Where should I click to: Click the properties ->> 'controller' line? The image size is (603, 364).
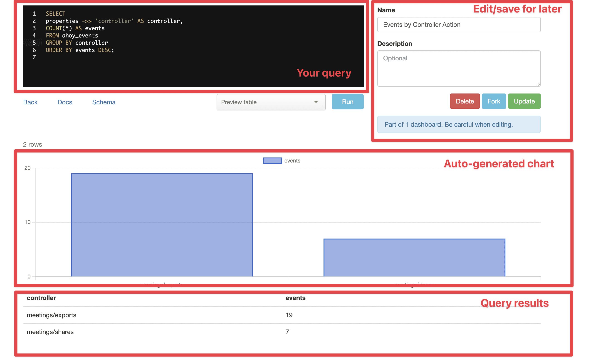(x=114, y=21)
